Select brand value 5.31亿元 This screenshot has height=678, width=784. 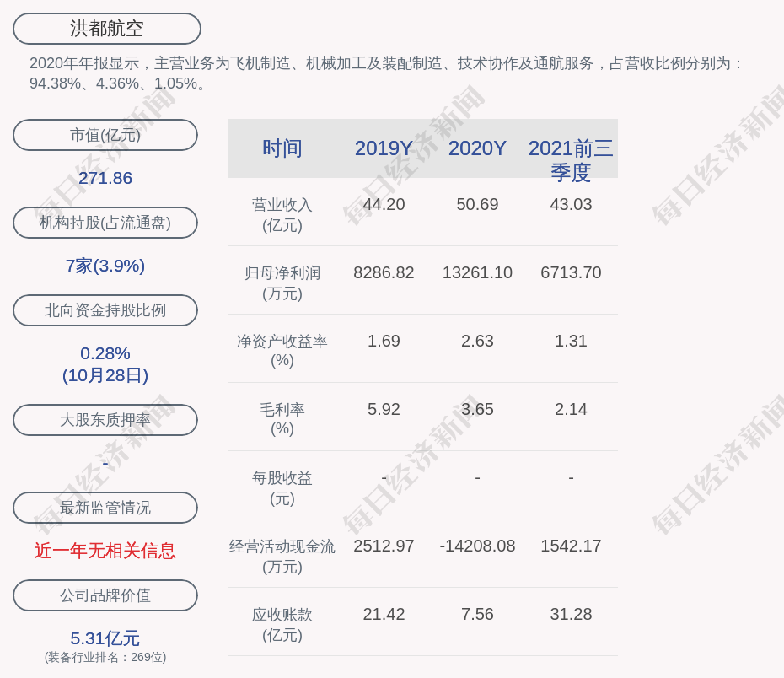coord(105,638)
